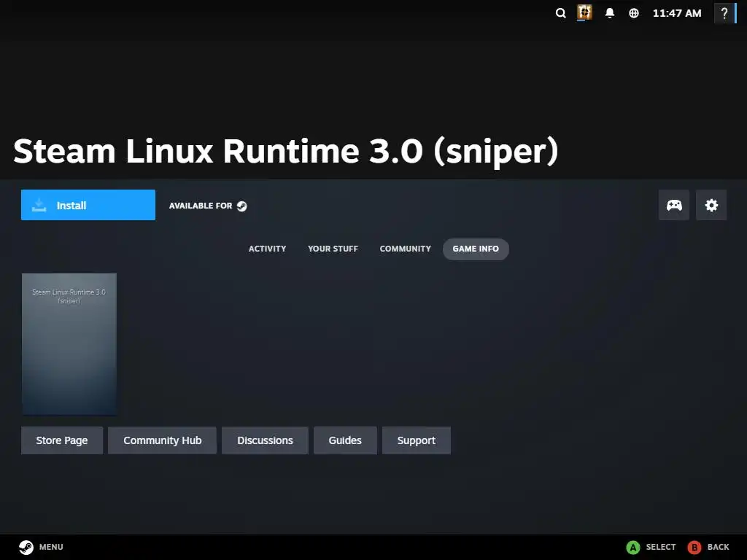Click the Steam Linux Runtime 3.0 (sniper) title
Viewport: 747px width, 560px height.
pyautogui.click(x=286, y=151)
